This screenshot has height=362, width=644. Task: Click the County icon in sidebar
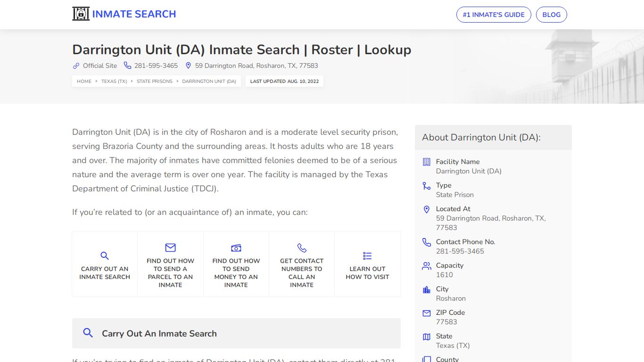pyautogui.click(x=427, y=359)
